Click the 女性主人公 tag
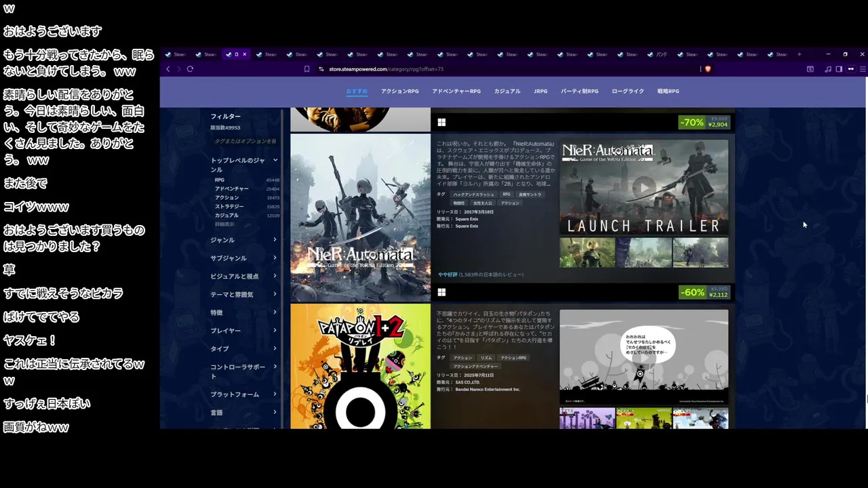The image size is (868, 488). [483, 203]
